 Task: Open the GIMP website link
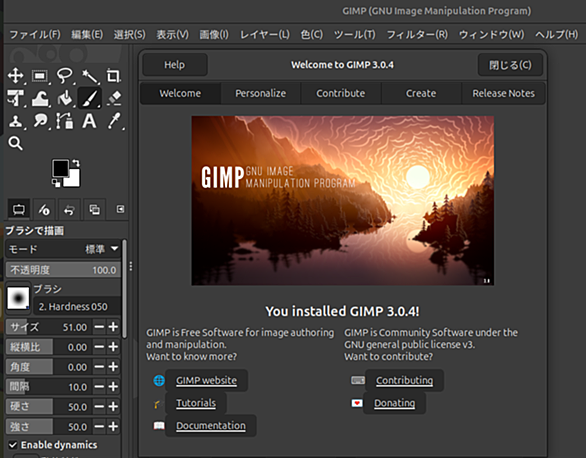pyautogui.click(x=206, y=380)
